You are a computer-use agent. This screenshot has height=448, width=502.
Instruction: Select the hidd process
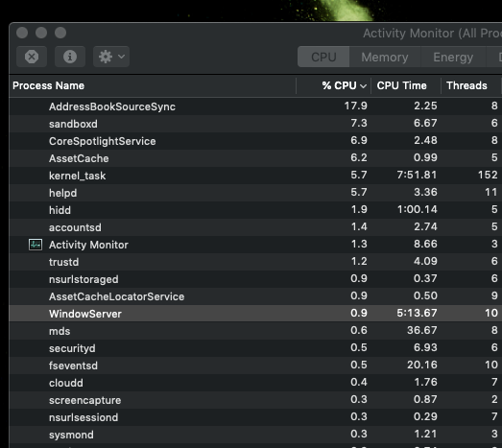tap(255, 210)
